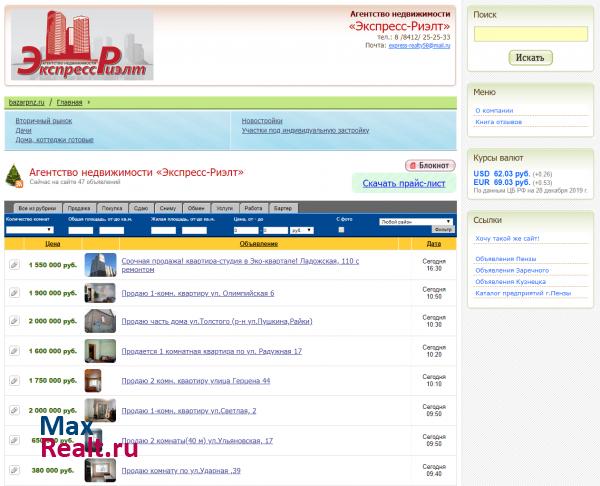The height and width of the screenshot is (486, 600).
Task: Switch to the 'Работа' tab
Action: (x=253, y=208)
